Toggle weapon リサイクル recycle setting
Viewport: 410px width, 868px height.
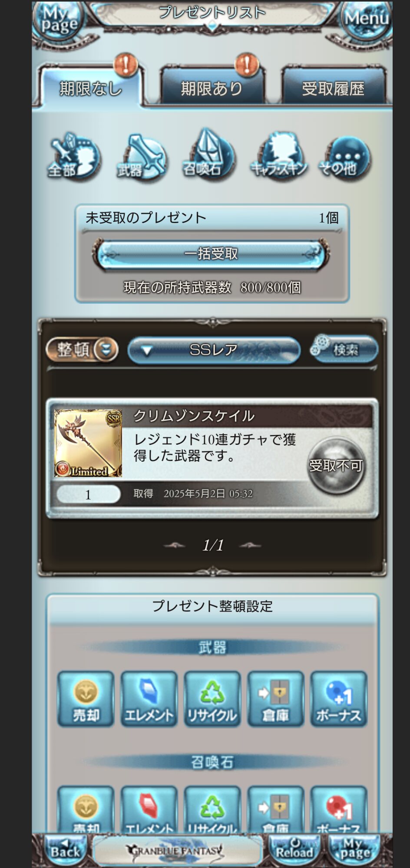click(212, 699)
